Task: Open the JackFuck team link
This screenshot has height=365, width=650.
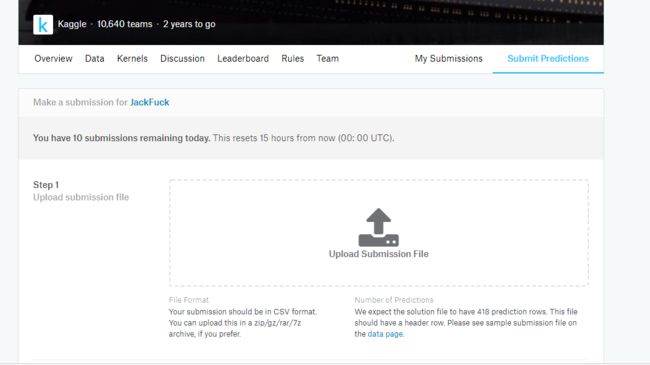Action: pyautogui.click(x=150, y=102)
